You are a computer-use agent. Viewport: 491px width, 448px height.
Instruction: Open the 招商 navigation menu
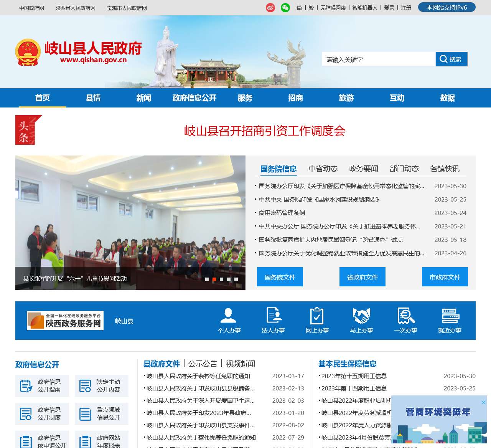(x=295, y=98)
